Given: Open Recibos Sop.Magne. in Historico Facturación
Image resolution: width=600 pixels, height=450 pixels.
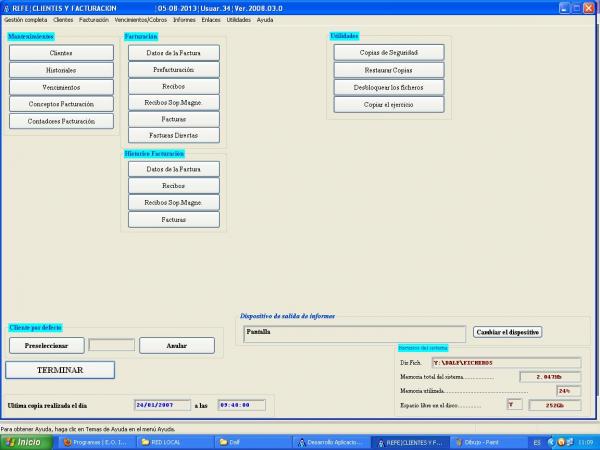Looking at the screenshot, I should click(x=173, y=202).
